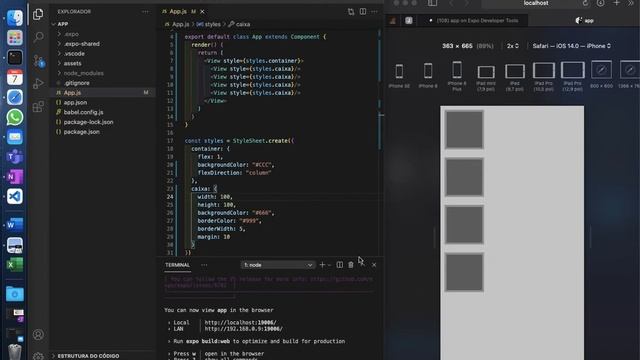This screenshot has width=640, height=360.
Task: Open Explorer panel more actions ellipsis
Action: [145, 12]
